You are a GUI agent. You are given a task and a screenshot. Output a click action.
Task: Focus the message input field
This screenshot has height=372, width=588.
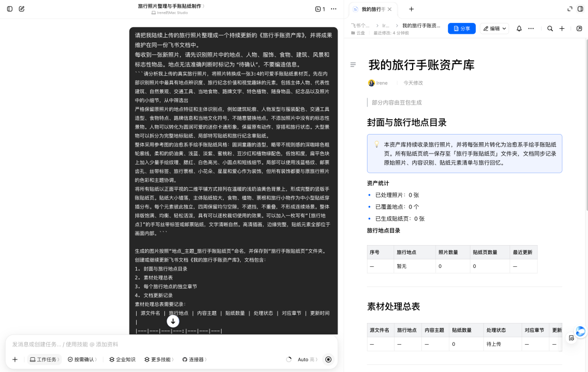click(171, 344)
